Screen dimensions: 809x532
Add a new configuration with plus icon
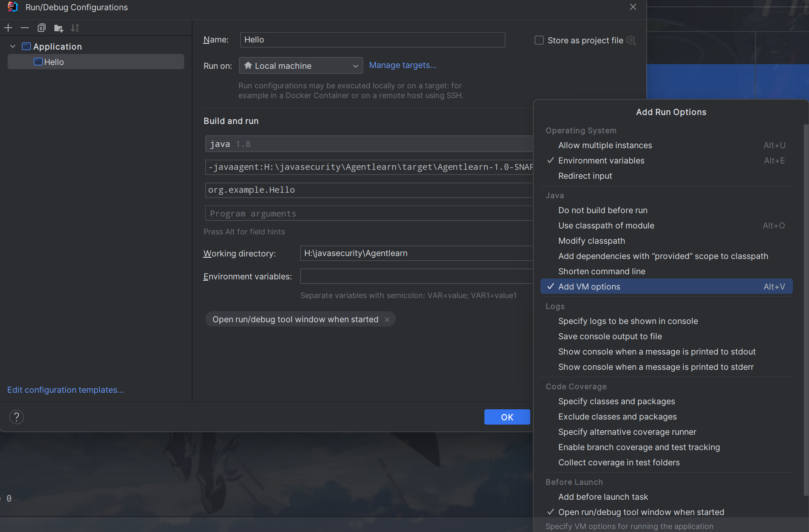coord(8,28)
